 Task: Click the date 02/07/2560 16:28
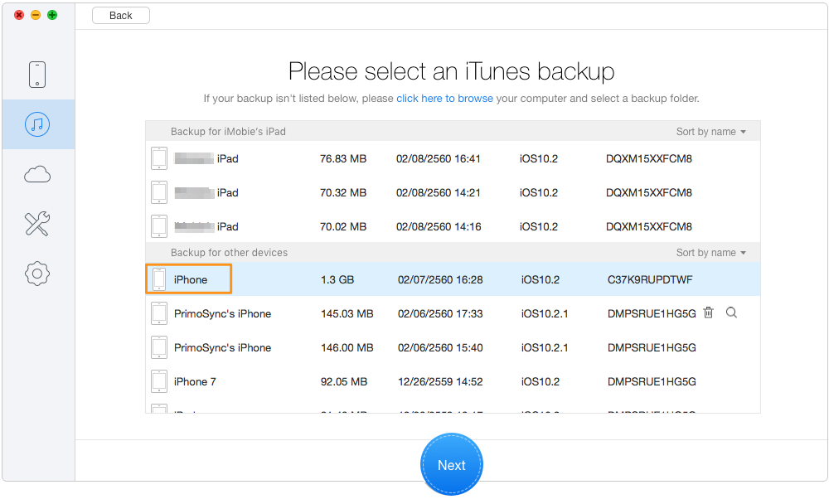[440, 279]
